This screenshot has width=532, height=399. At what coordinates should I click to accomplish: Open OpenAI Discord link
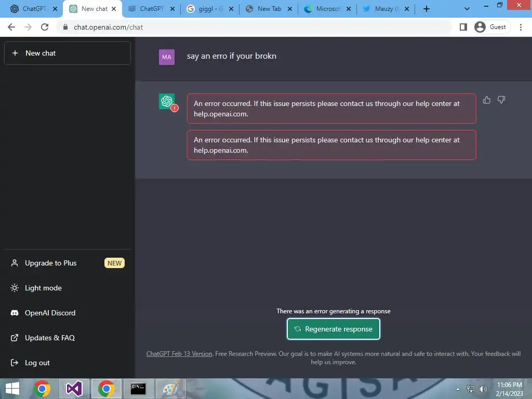[50, 313]
